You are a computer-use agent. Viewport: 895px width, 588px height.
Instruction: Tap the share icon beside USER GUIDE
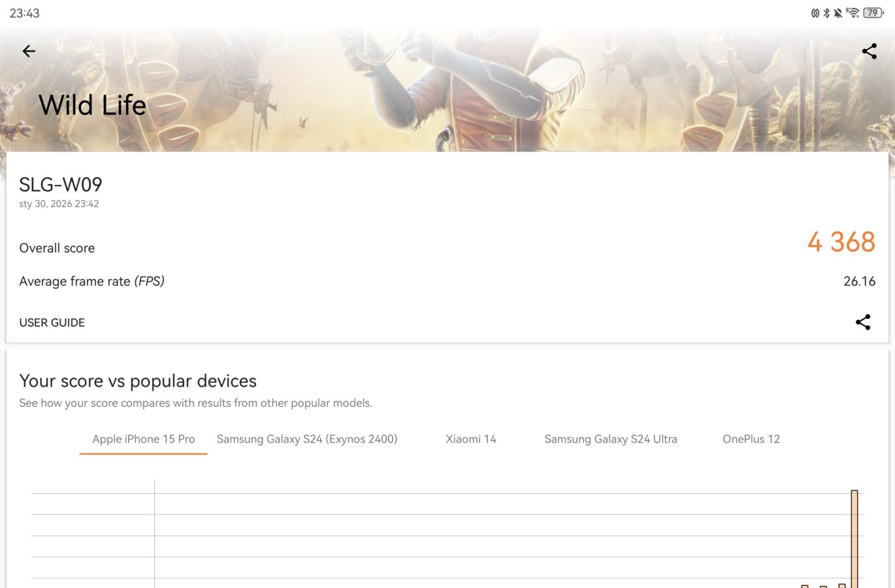coord(863,322)
